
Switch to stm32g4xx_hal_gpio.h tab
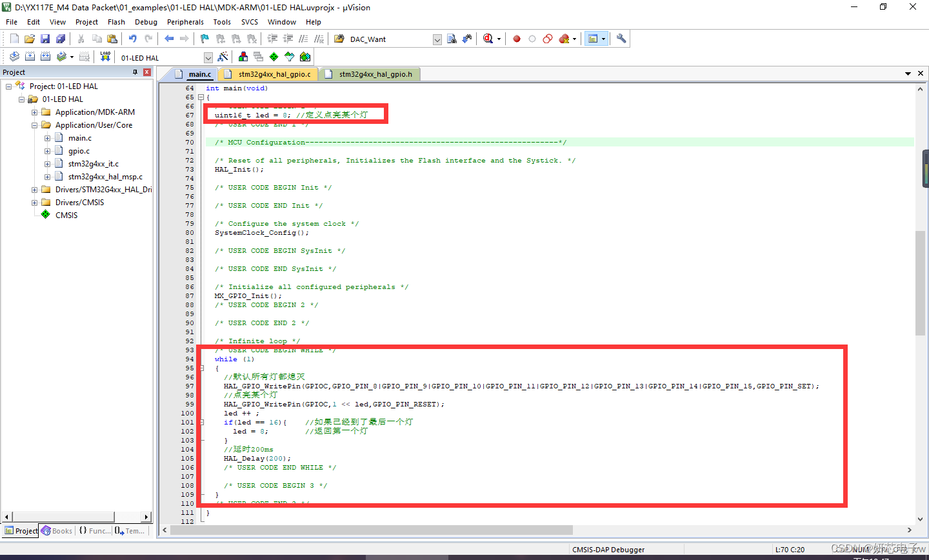[371, 74]
